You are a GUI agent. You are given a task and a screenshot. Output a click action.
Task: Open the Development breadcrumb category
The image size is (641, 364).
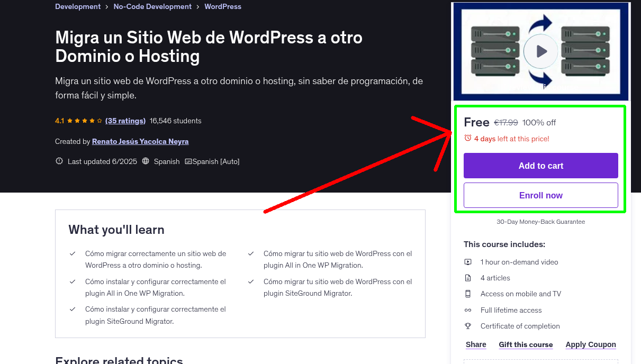78,6
